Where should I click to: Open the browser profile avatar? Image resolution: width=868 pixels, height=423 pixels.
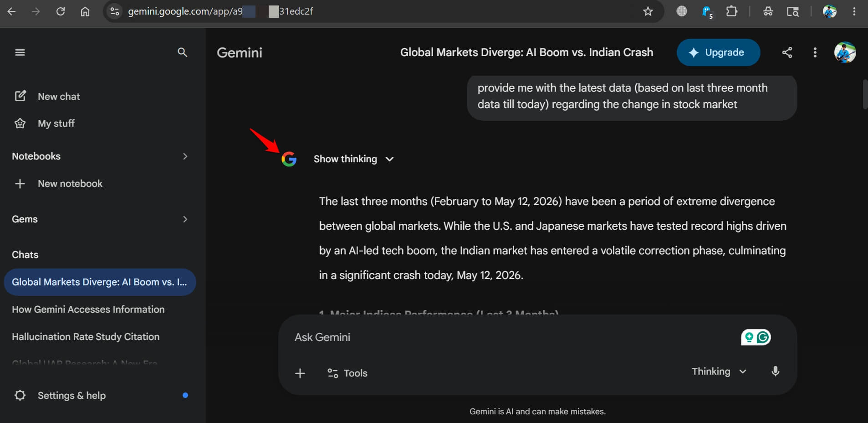tap(830, 11)
